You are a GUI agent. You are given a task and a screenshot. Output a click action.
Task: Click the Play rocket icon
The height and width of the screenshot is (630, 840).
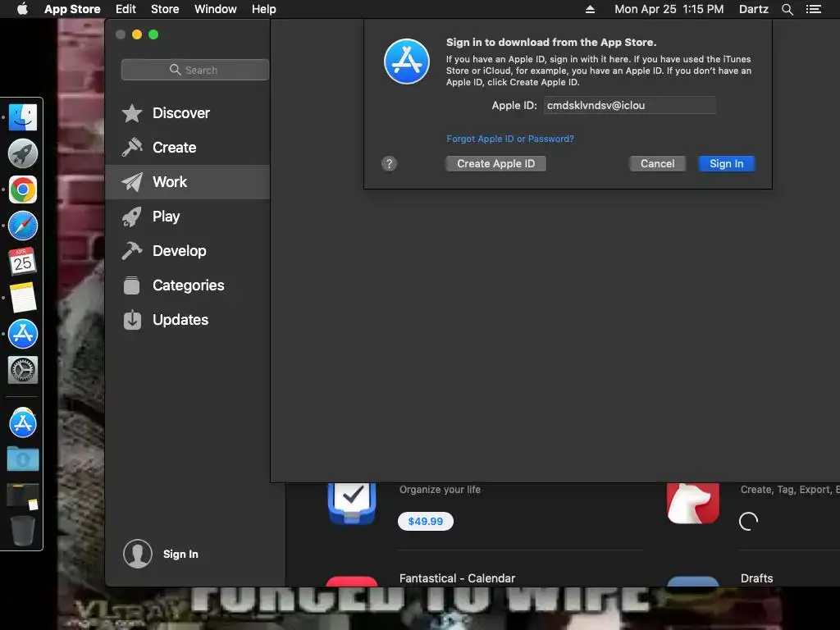pos(132,217)
